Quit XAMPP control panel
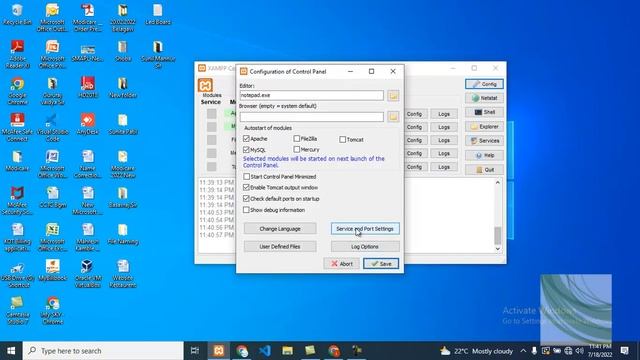 coord(484,169)
